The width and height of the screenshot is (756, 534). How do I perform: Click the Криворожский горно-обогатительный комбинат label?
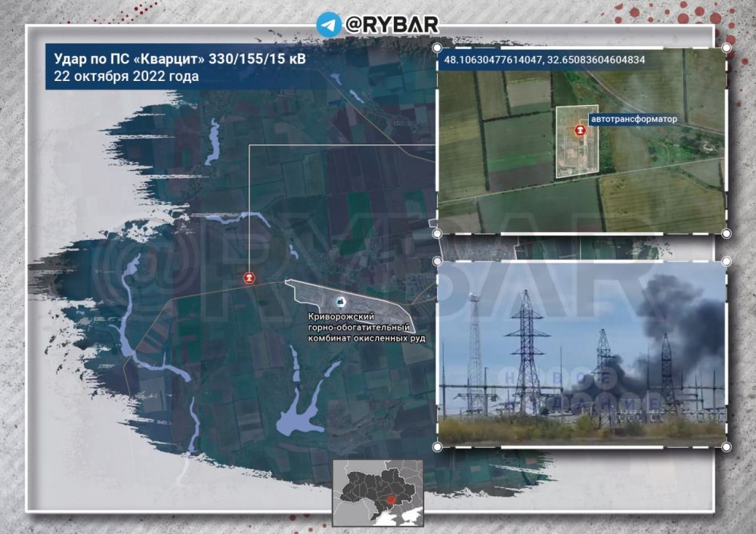click(367, 328)
